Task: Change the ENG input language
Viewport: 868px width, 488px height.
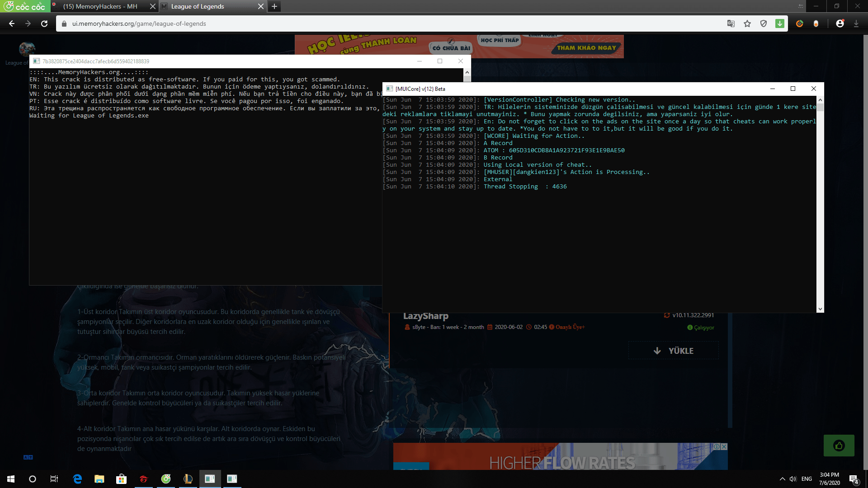Action: point(807,479)
